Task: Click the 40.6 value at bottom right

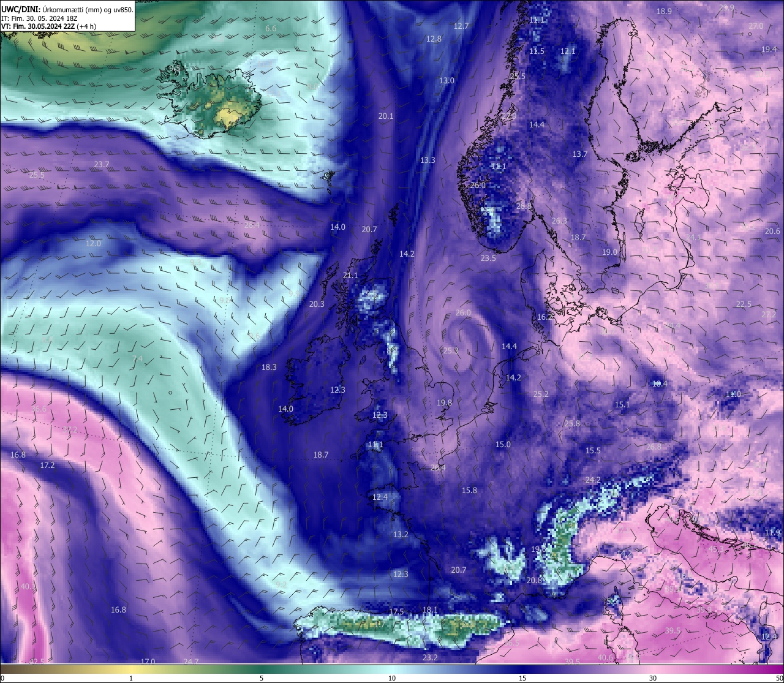Action: [x=605, y=658]
